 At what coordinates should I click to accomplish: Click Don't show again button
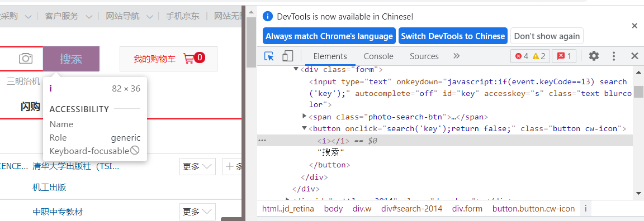547,36
